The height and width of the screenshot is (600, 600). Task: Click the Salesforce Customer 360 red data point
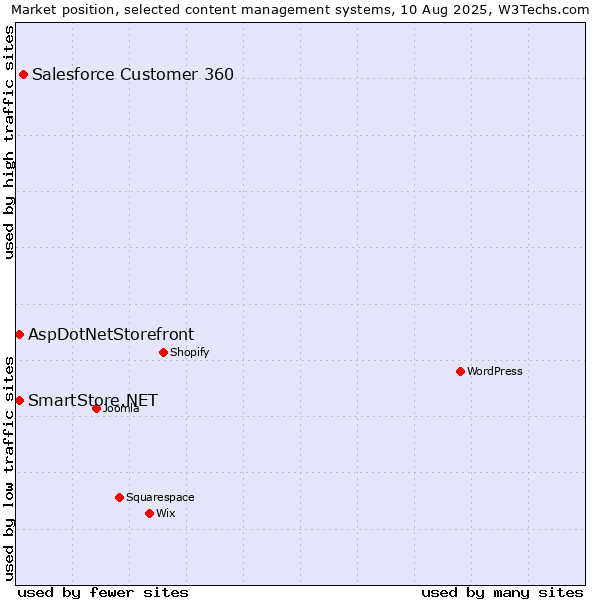[x=23, y=75]
